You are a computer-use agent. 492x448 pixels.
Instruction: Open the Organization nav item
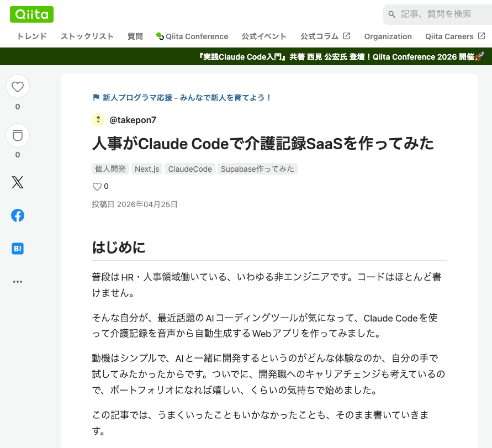point(388,36)
